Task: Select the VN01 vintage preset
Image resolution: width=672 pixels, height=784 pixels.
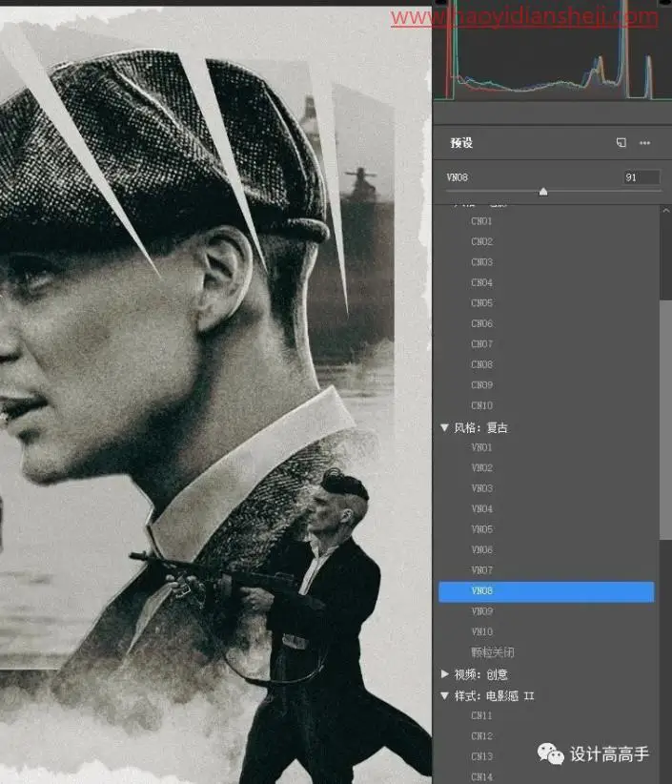Action: [x=481, y=447]
